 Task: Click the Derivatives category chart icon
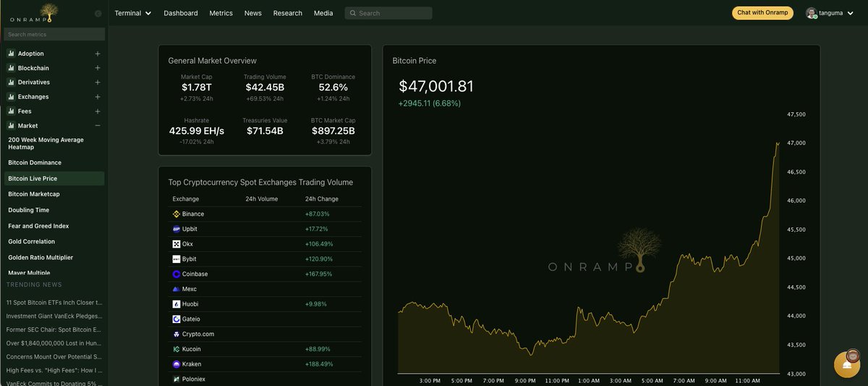coord(12,83)
